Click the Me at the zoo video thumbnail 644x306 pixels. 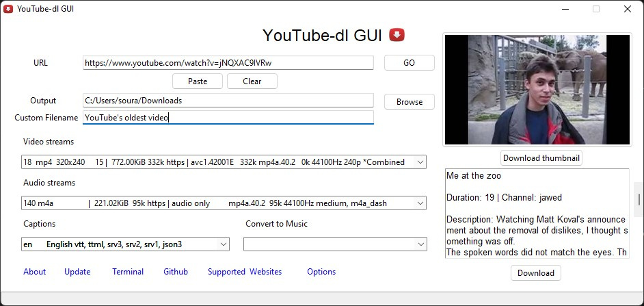[x=537, y=89]
